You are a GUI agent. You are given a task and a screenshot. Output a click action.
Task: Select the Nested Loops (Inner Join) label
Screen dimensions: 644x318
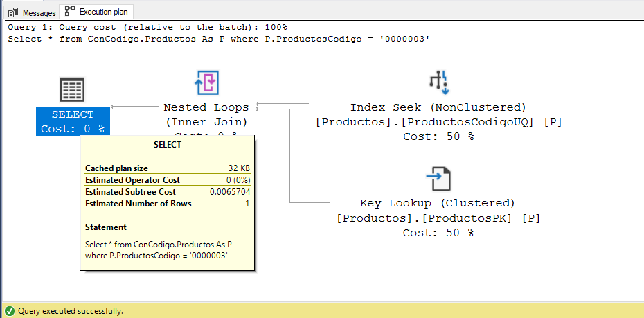(206, 114)
